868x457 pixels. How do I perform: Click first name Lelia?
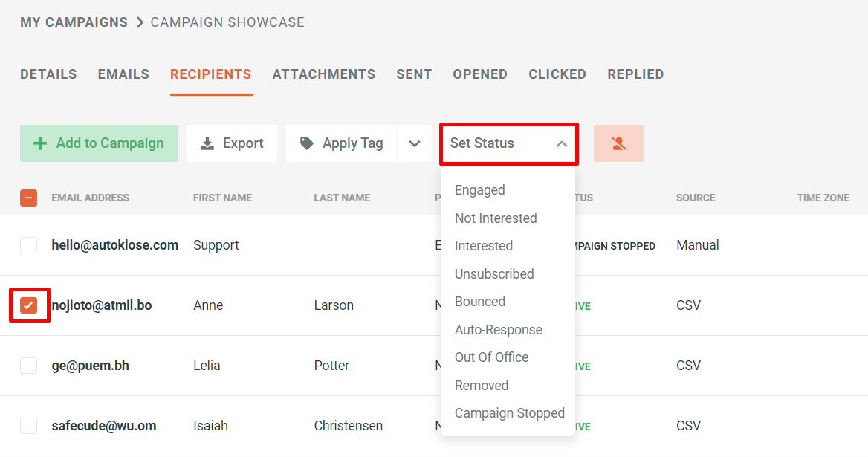click(207, 366)
